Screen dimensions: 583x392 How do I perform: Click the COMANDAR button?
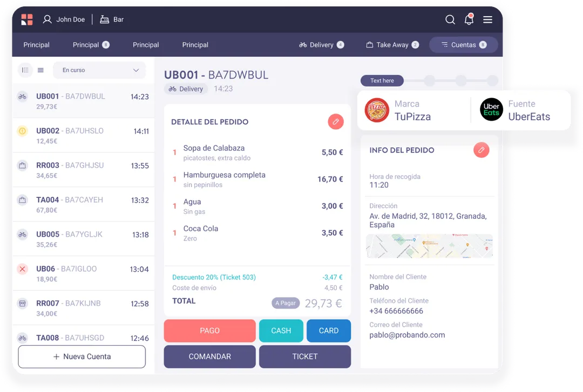[209, 356]
